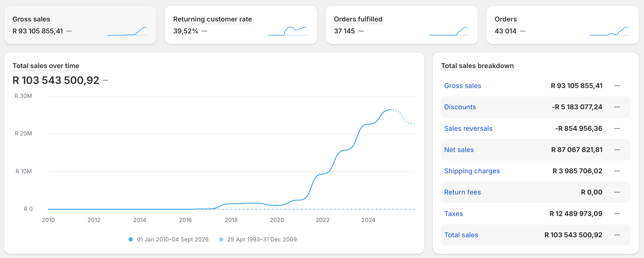
Task: Open the Returning customer rate card title
Action: pos(213,19)
